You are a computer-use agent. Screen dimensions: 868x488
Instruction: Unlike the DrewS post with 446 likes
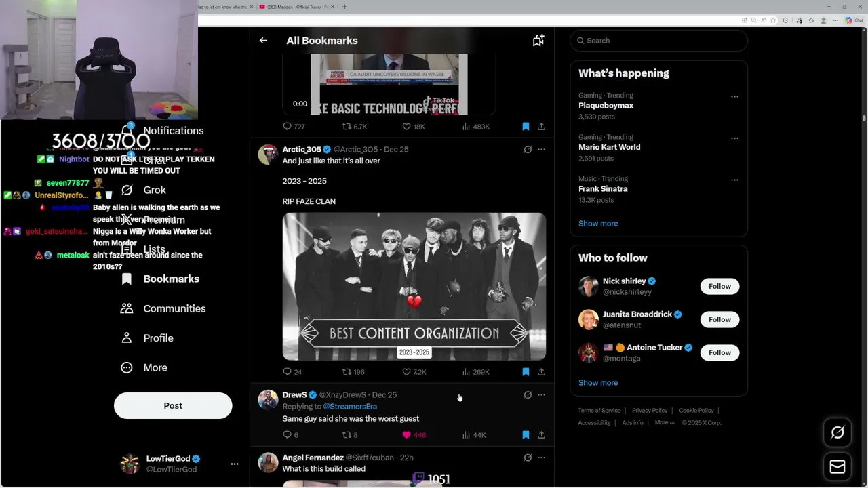pyautogui.click(x=414, y=435)
